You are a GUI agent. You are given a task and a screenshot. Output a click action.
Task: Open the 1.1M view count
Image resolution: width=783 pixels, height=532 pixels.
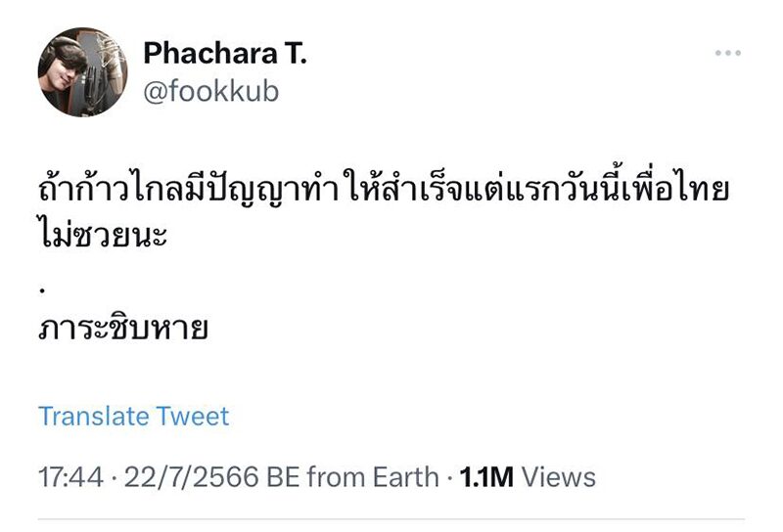[x=486, y=476]
